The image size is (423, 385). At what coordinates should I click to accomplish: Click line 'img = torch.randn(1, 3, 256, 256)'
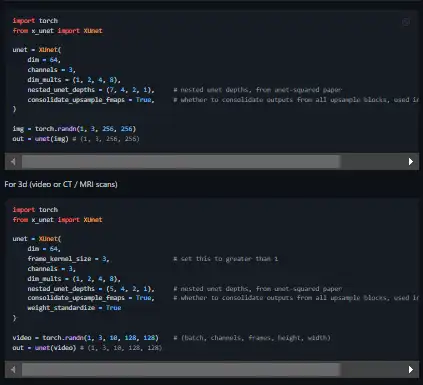[x=74, y=129]
